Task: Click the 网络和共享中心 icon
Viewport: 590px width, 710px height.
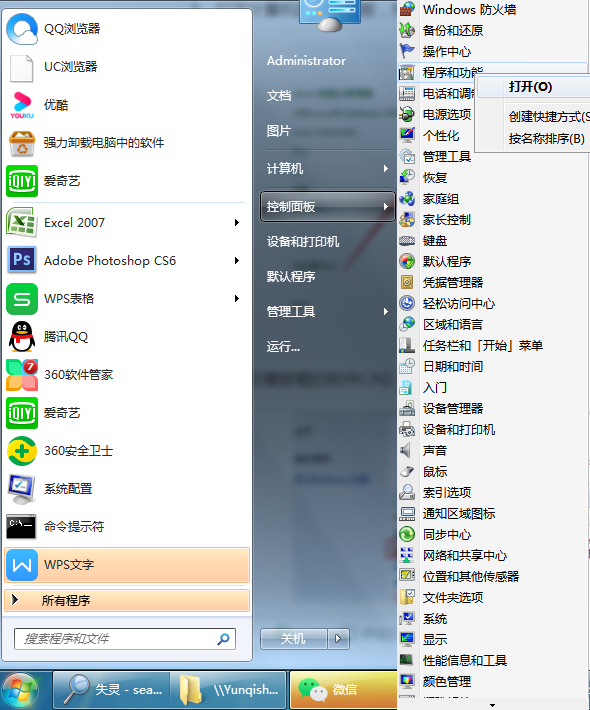Action: (407, 555)
